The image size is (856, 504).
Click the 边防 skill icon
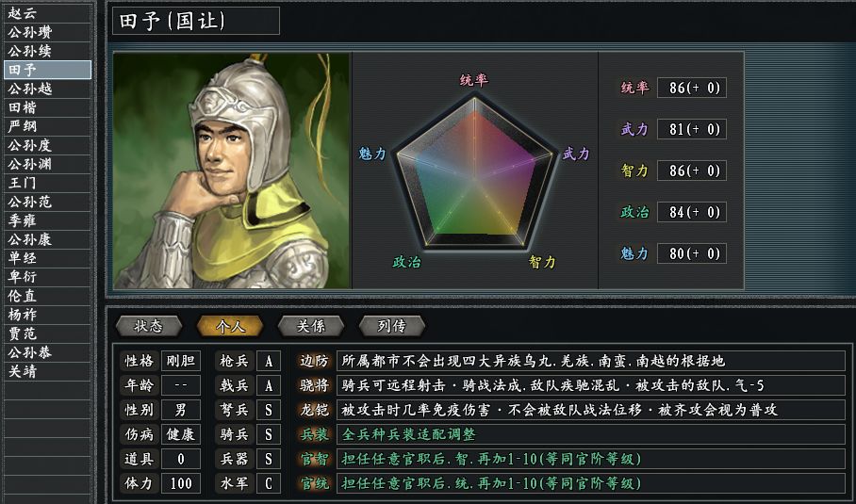(x=315, y=361)
